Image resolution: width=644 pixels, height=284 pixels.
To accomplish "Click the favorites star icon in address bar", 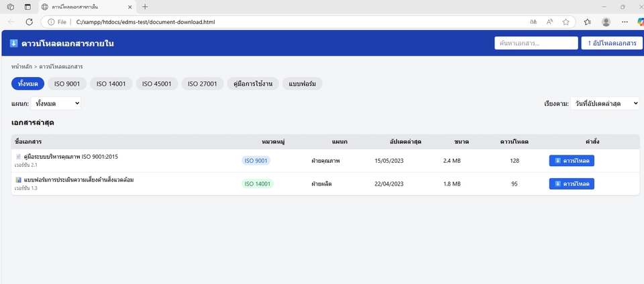I will [566, 21].
